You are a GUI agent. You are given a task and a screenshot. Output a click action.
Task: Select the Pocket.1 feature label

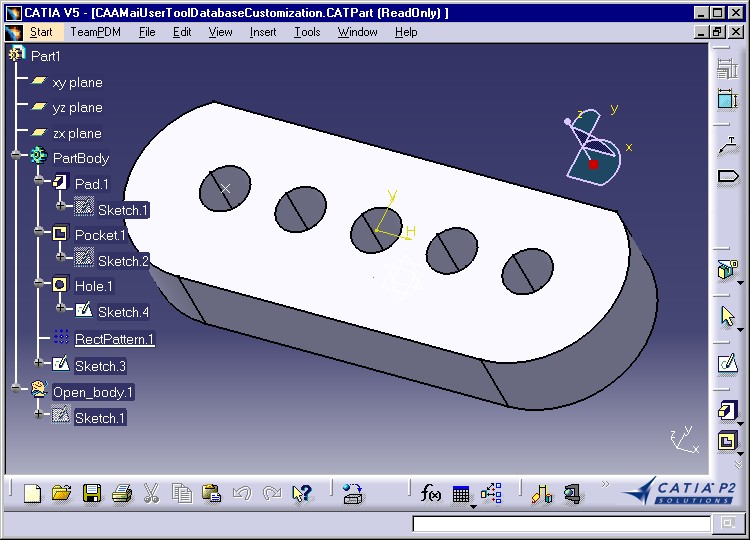[100, 235]
